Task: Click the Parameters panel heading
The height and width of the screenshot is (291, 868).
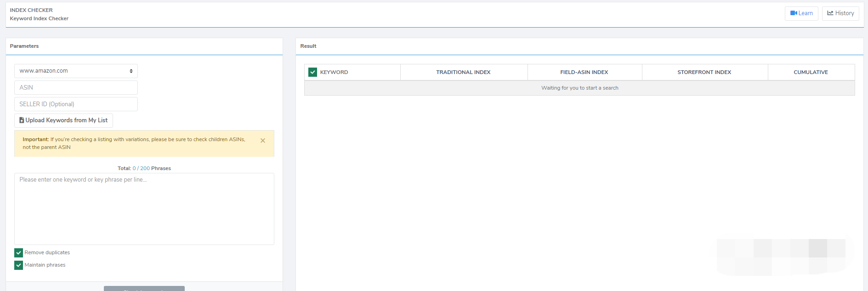Action: pos(24,46)
